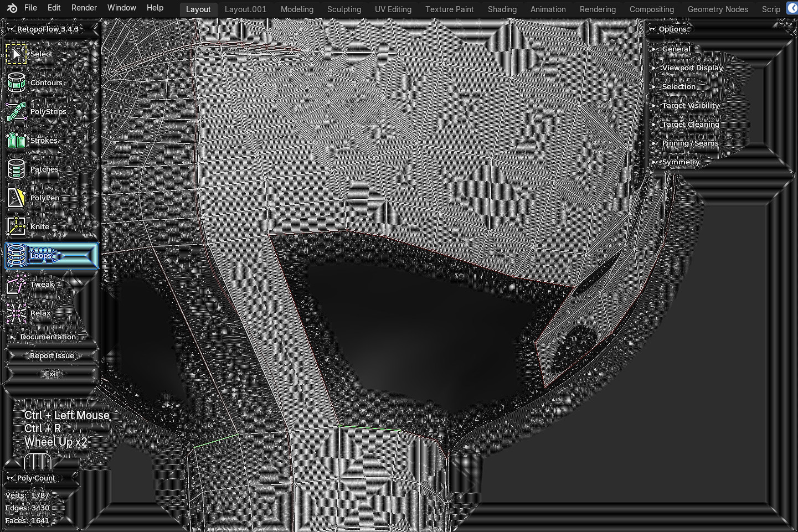Click the Select tool icon
Image resolution: width=798 pixels, height=532 pixels.
tap(16, 54)
